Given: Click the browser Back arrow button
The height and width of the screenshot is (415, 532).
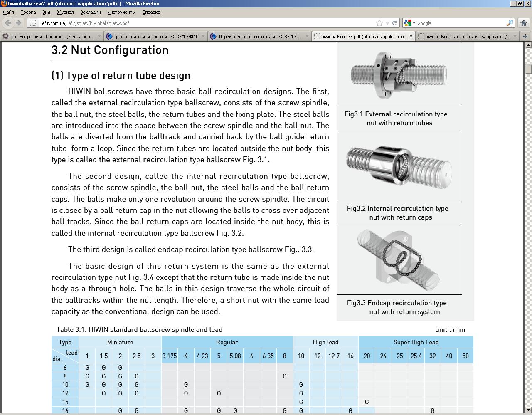Looking at the screenshot, I should (8, 23).
